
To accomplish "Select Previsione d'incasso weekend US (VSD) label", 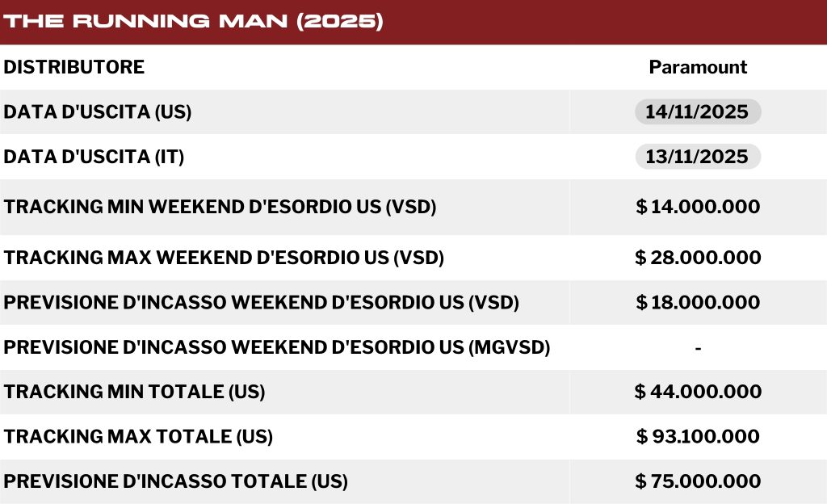I will point(261,302).
